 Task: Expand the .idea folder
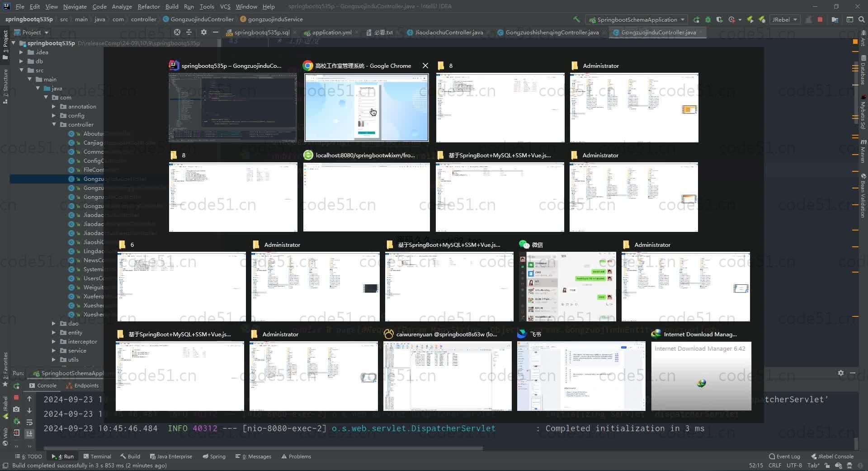(x=21, y=52)
